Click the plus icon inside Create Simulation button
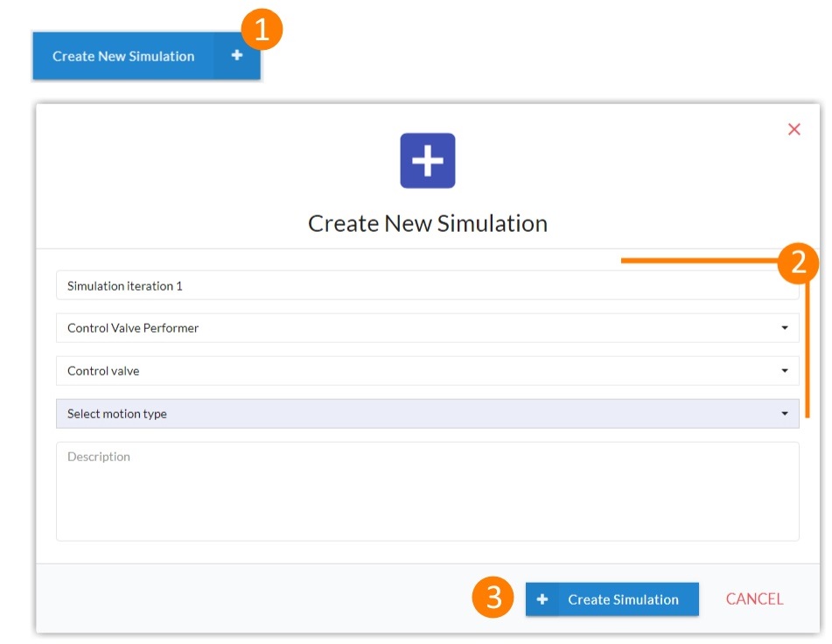The height and width of the screenshot is (644, 832). point(543,599)
